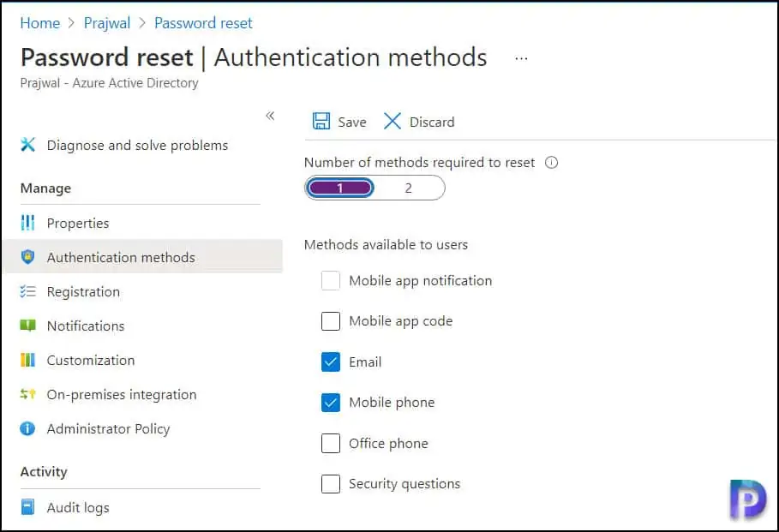The image size is (779, 532).
Task: Click info icon beside Number of methods required
Action: pos(551,163)
